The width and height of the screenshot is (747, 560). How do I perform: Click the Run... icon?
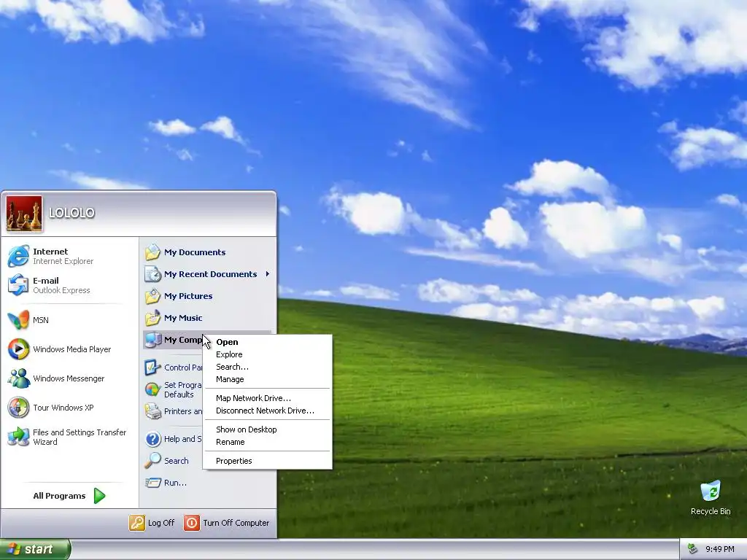(x=153, y=483)
